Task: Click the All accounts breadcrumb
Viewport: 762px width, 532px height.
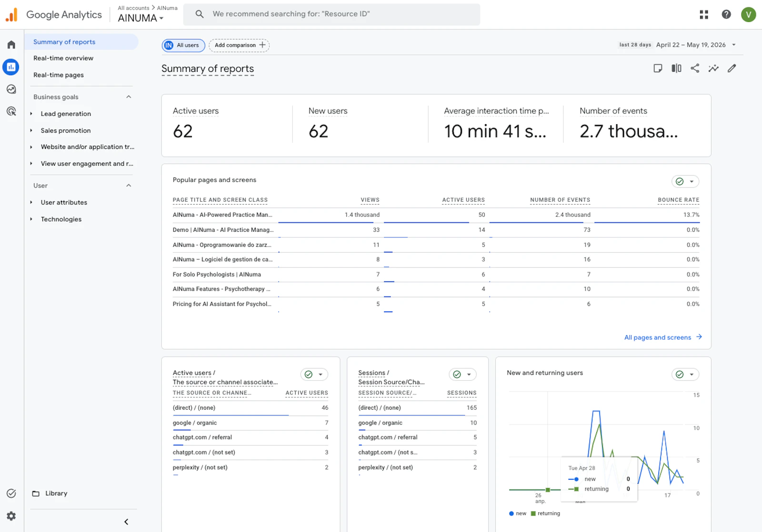Action: click(133, 8)
